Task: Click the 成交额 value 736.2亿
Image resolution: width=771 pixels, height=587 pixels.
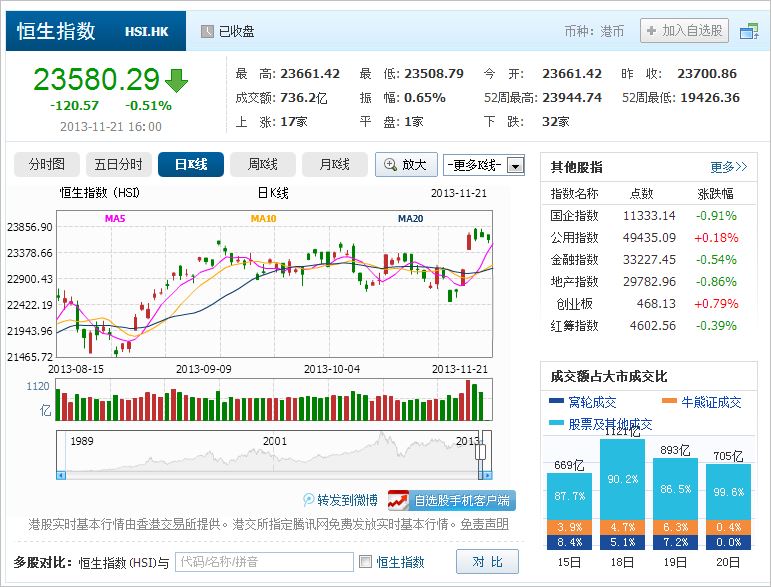Action: [x=304, y=97]
